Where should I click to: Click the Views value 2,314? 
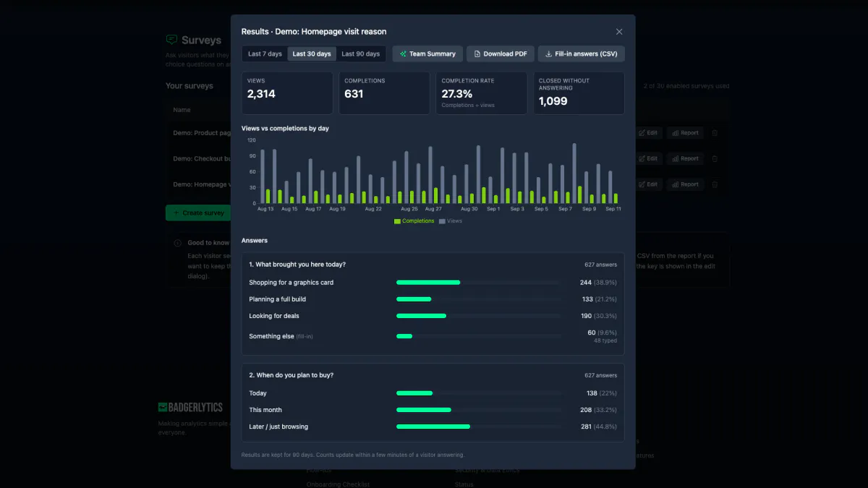[261, 94]
